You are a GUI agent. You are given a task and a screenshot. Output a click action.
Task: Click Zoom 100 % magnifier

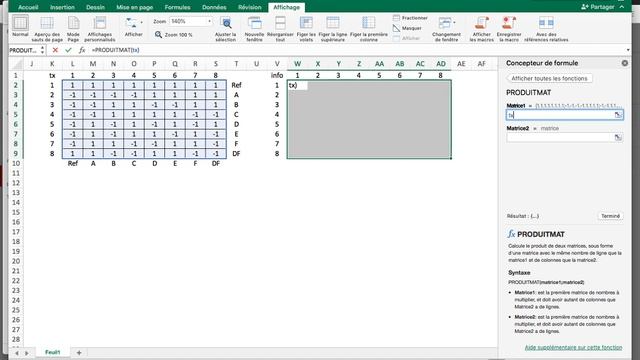pos(158,35)
